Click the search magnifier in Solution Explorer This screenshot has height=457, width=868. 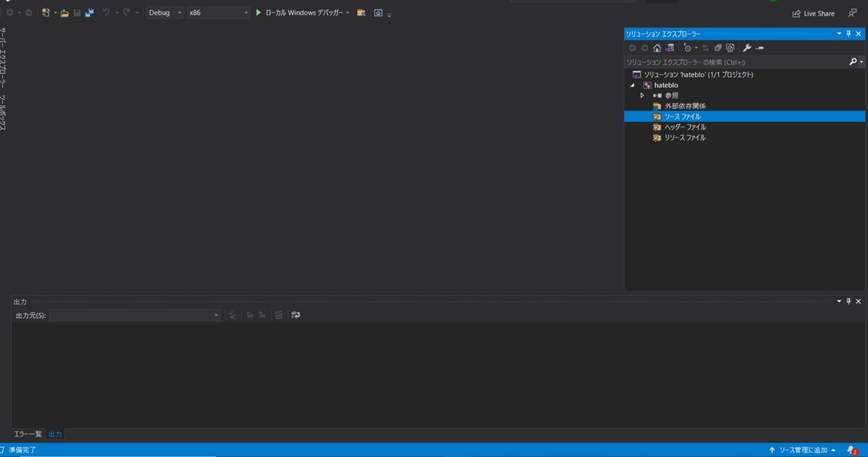pos(854,62)
